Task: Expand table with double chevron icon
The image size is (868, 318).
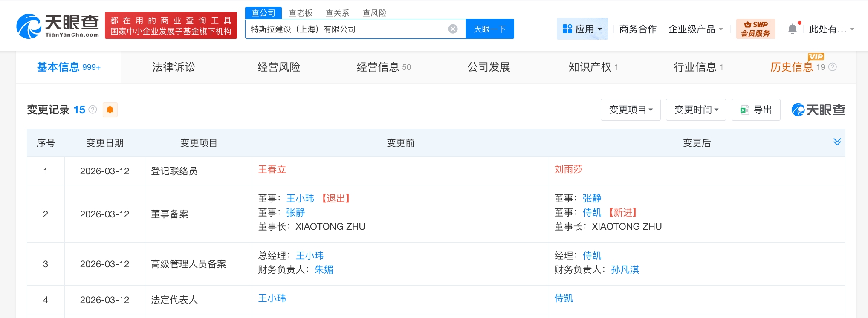Action: point(837,142)
